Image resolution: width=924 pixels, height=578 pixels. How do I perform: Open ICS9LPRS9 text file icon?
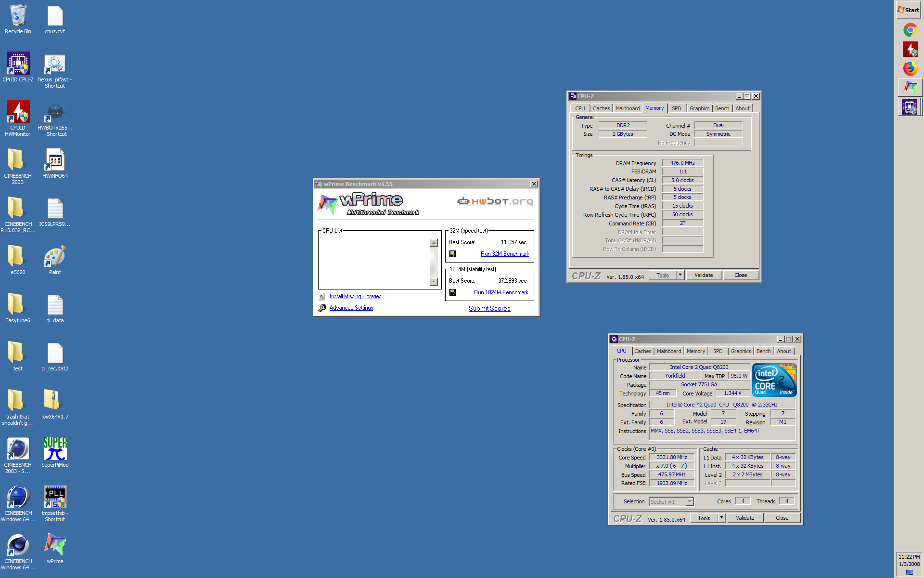coord(55,212)
